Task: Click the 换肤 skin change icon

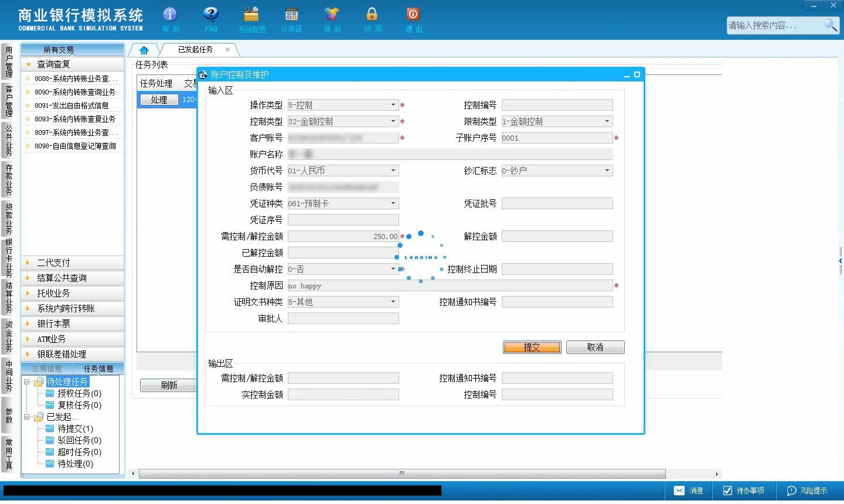Action: click(332, 19)
